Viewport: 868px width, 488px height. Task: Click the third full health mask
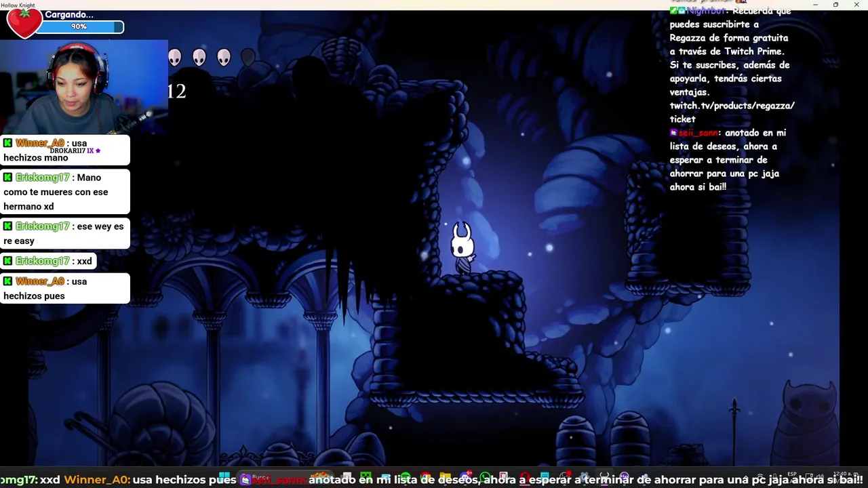point(224,58)
